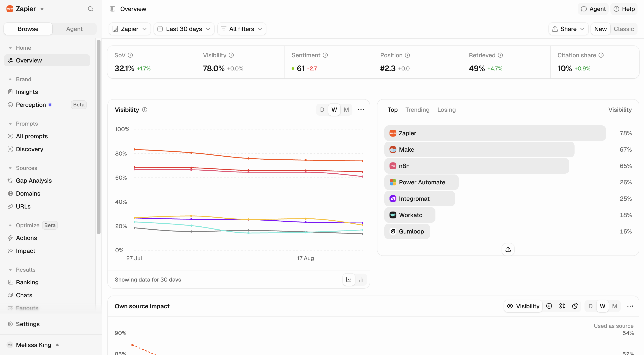644x355 pixels.
Task: Set Own source impact to weekly (W)
Action: (x=603, y=306)
